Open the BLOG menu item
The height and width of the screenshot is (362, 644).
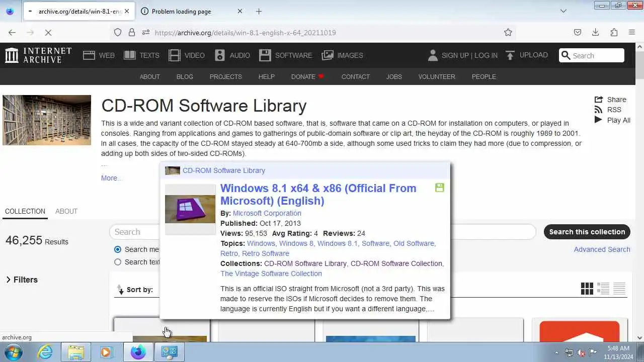[185, 76]
